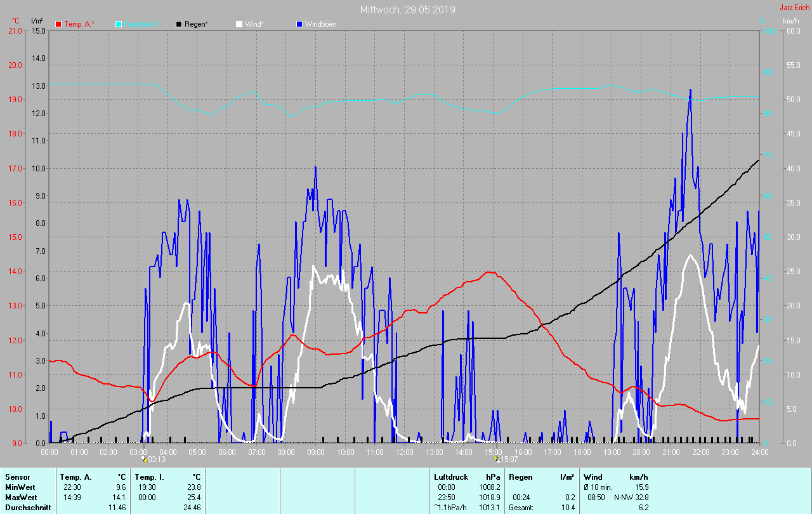Viewport: 812px width, 514px height.
Task: Click the 03:13 lightning marker icon
Action: pyautogui.click(x=144, y=459)
